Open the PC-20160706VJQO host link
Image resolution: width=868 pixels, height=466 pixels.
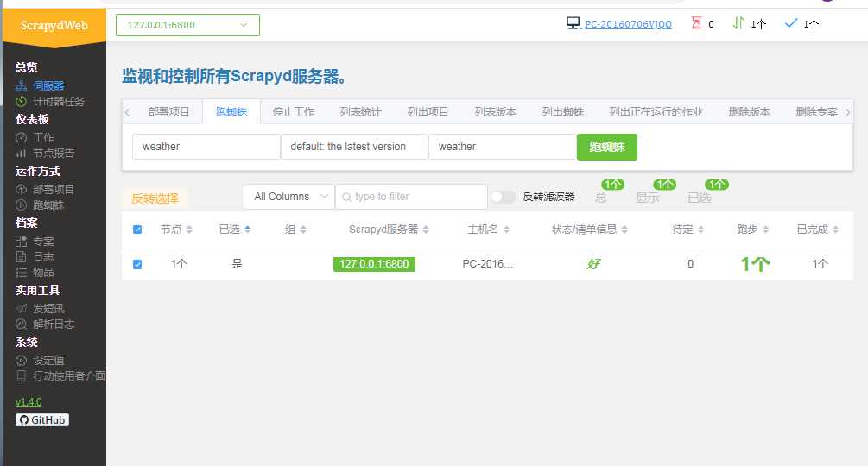(x=628, y=24)
